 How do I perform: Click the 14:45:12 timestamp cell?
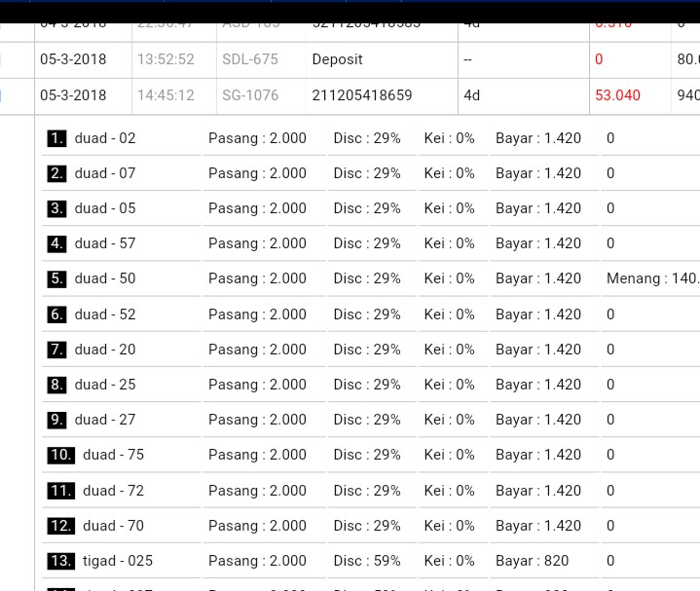click(166, 95)
